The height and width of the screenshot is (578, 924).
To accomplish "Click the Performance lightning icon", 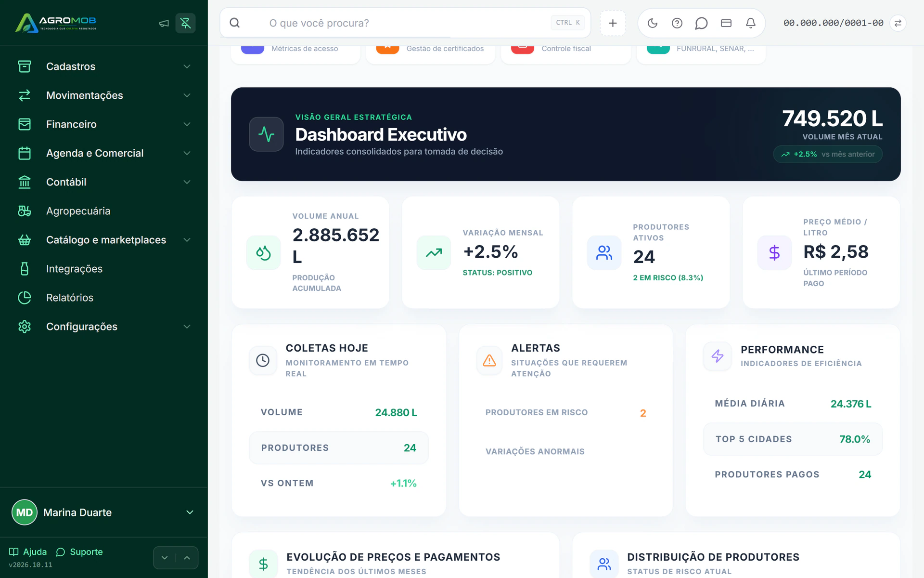I will pos(718,356).
